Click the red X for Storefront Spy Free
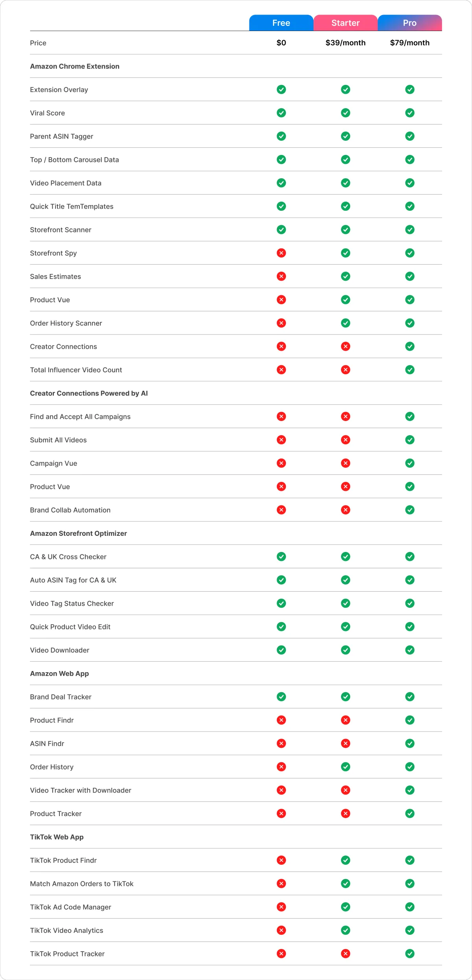This screenshot has width=472, height=980. coord(281,253)
